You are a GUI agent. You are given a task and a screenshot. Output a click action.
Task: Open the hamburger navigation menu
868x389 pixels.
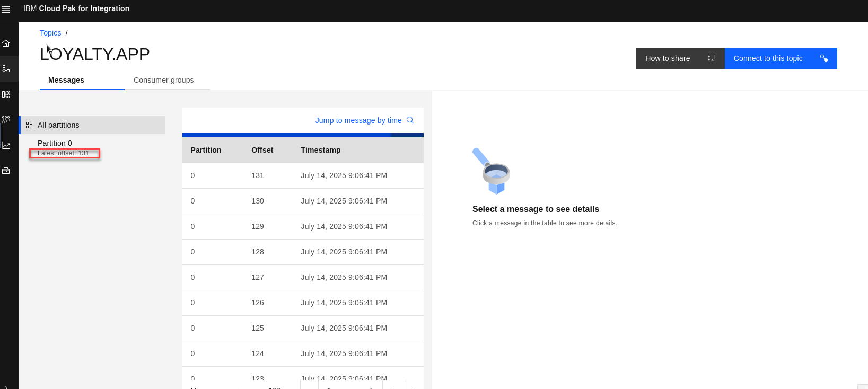pyautogui.click(x=6, y=10)
